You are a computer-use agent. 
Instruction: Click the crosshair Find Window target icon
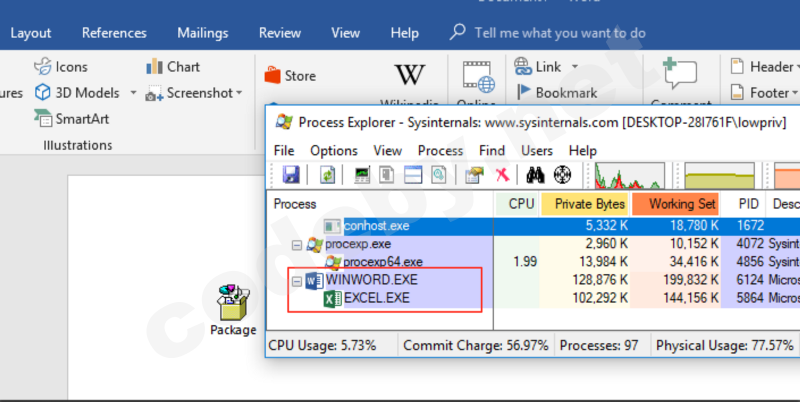(x=562, y=175)
